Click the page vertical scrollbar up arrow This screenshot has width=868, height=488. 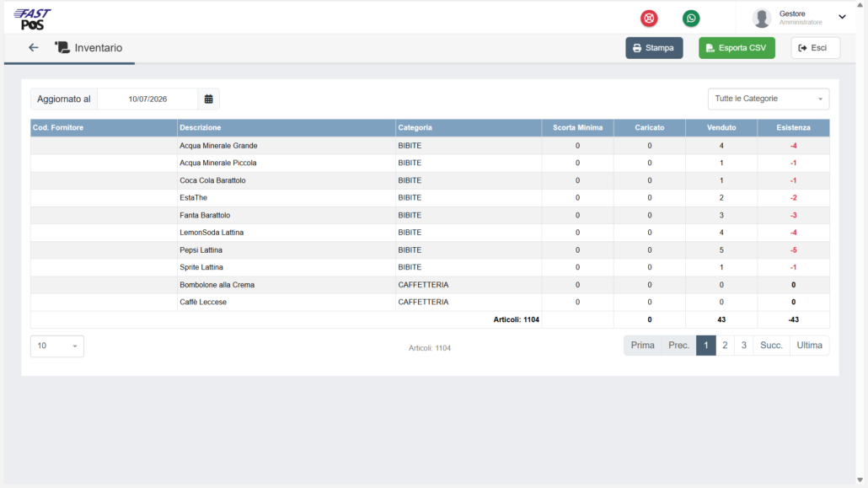(860, 5)
